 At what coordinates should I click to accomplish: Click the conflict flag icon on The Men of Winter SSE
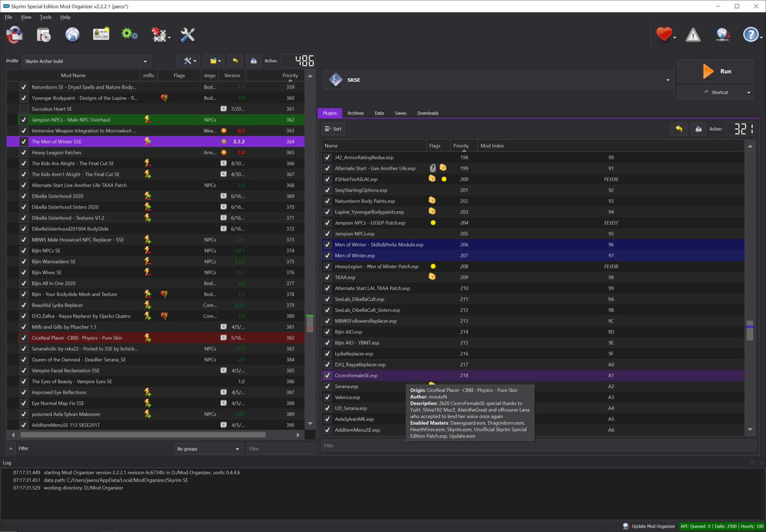pyautogui.click(x=147, y=141)
